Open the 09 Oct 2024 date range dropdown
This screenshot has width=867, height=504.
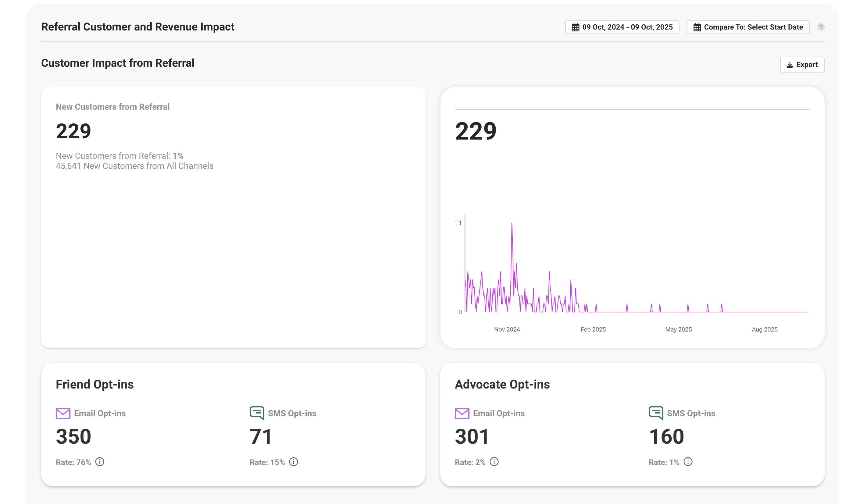click(x=627, y=27)
